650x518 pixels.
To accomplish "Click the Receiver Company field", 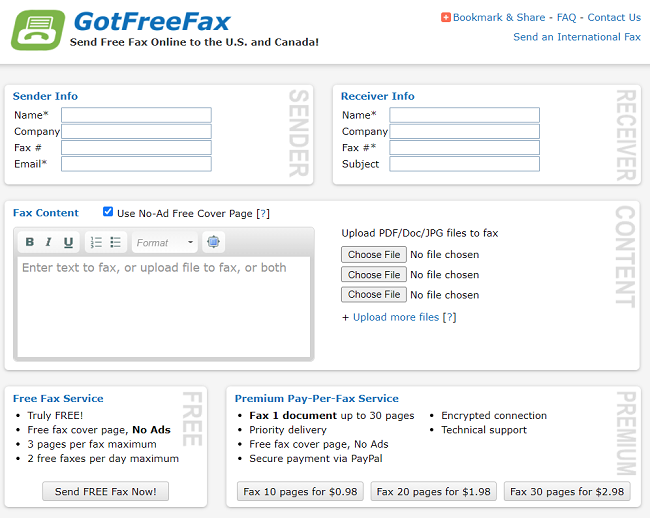I will 464,131.
